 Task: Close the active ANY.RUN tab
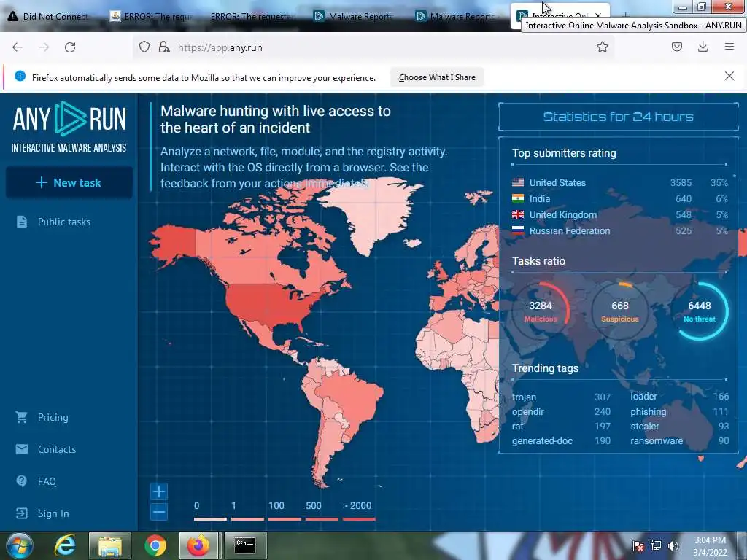(598, 16)
